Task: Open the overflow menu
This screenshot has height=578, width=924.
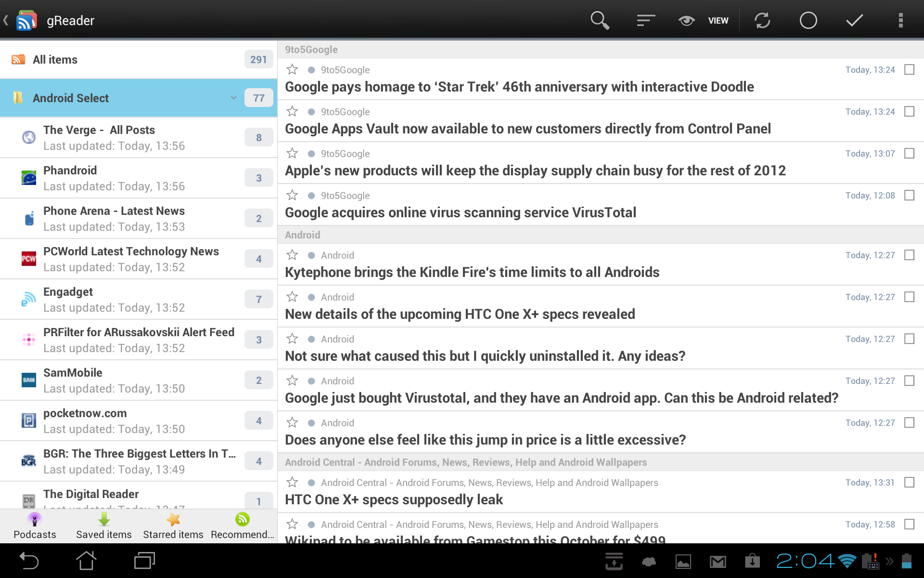Action: click(899, 20)
